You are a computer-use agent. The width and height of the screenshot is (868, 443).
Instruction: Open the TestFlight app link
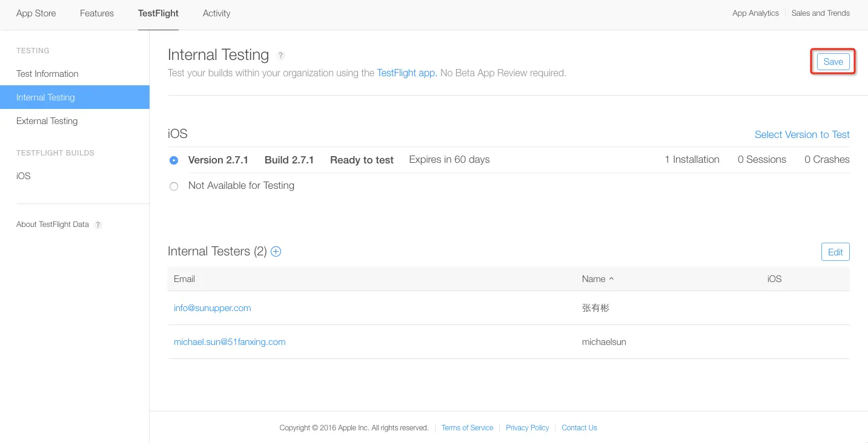(407, 73)
